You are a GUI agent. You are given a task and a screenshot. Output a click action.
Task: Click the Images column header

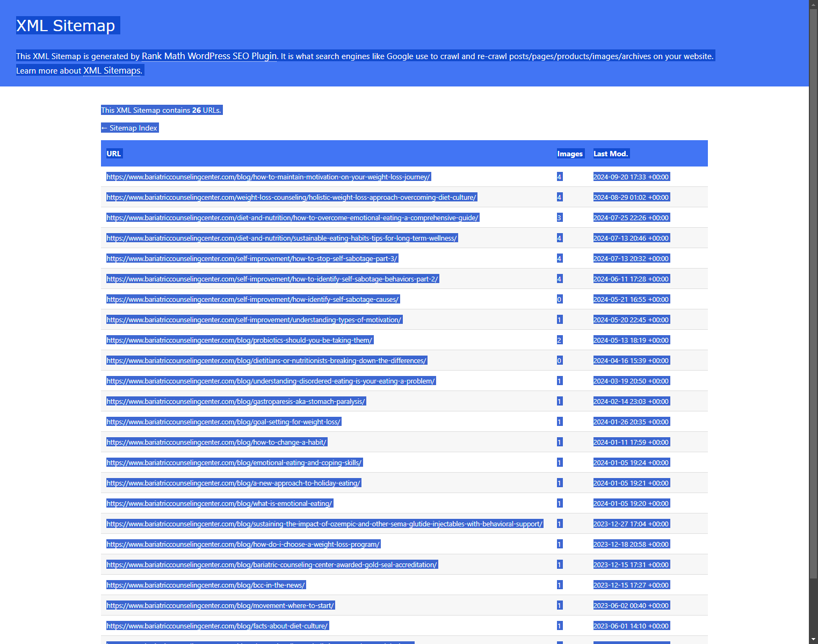570,154
